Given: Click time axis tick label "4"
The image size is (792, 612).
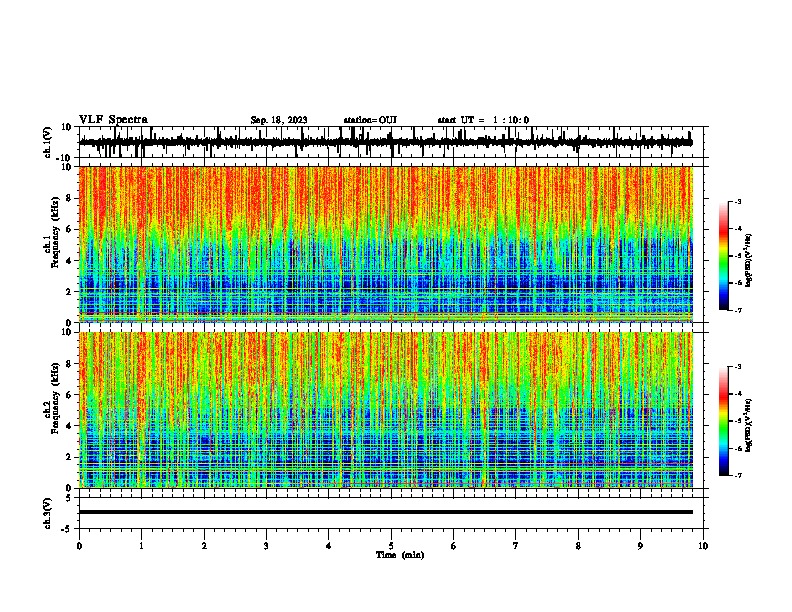Looking at the screenshot, I should pyautogui.click(x=329, y=546).
